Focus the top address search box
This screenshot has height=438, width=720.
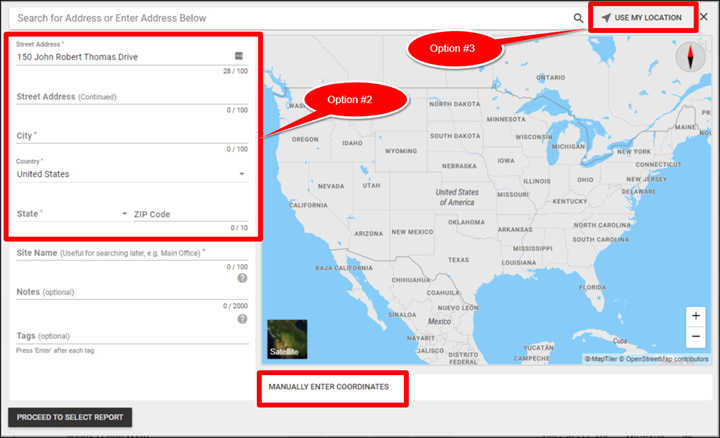pyautogui.click(x=290, y=18)
